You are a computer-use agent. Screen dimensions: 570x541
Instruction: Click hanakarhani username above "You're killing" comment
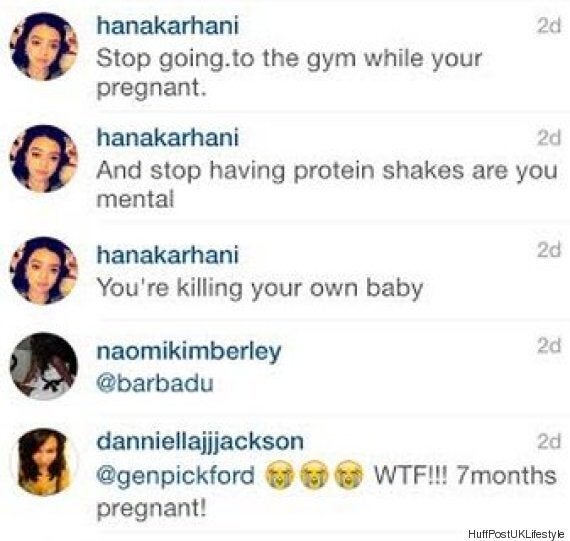168,255
